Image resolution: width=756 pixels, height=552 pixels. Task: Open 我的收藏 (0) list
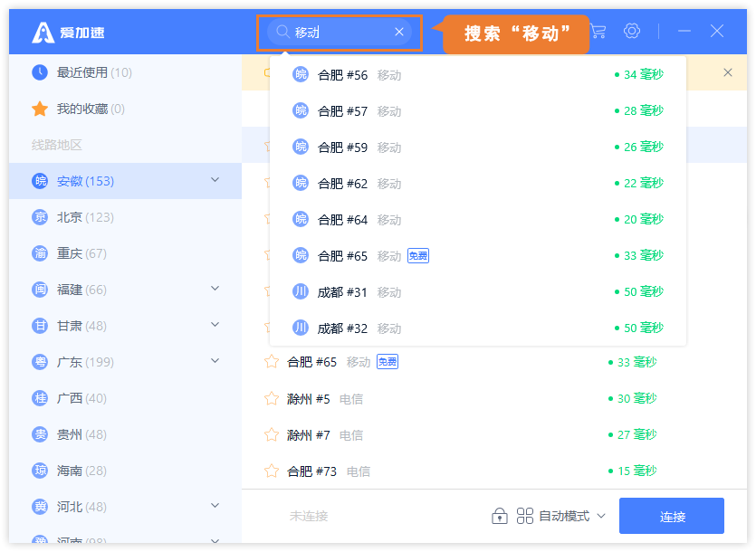point(125,109)
